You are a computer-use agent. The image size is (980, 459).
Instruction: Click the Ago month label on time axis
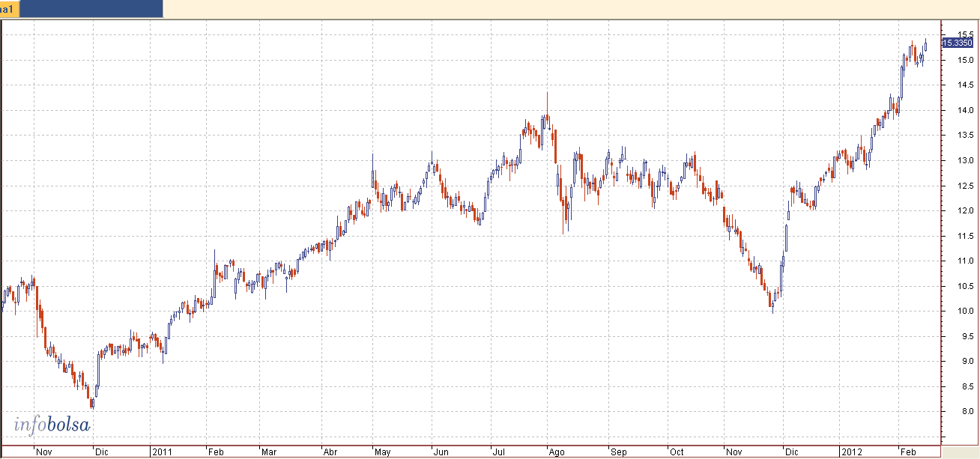click(x=557, y=452)
